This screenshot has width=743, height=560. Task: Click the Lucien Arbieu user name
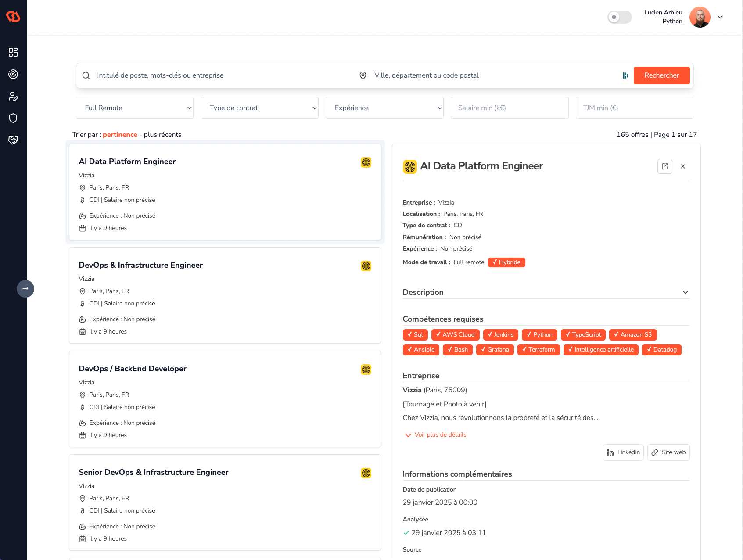(x=663, y=12)
